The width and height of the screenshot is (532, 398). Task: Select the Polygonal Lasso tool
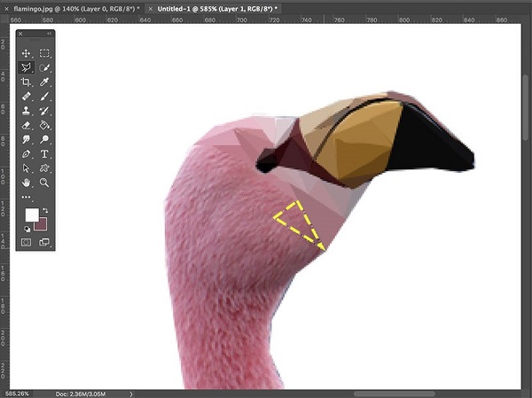[26, 68]
